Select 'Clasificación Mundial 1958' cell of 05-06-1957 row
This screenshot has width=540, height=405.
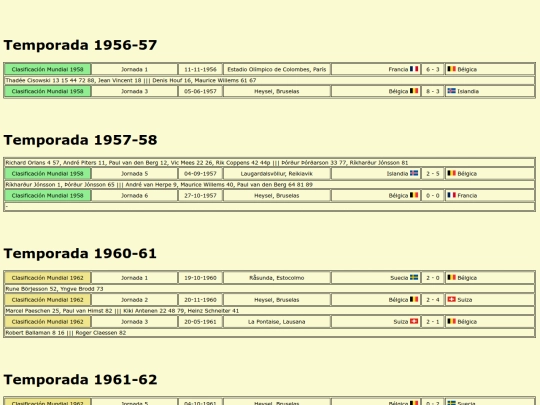point(48,91)
